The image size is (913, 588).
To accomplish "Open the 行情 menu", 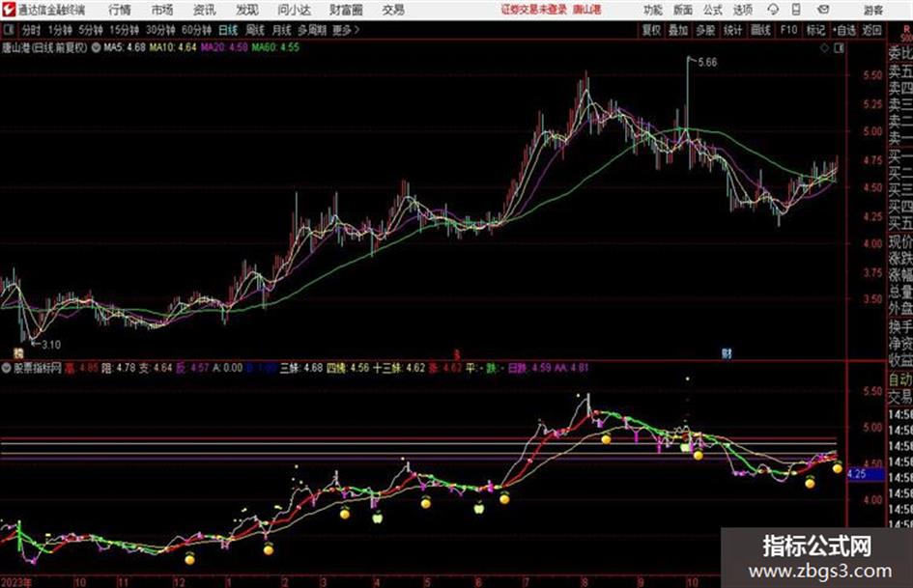I will (x=120, y=10).
